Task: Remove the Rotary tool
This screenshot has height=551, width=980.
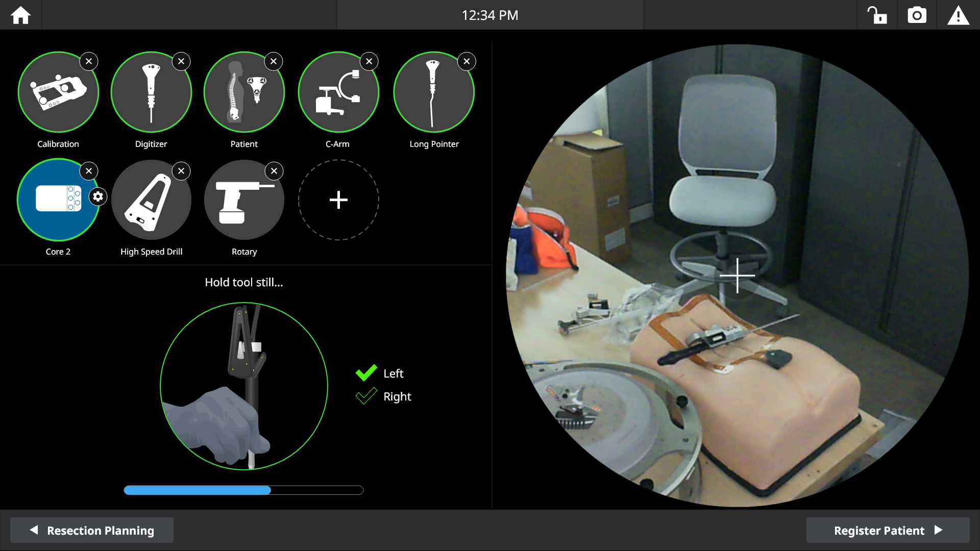Action: click(274, 171)
